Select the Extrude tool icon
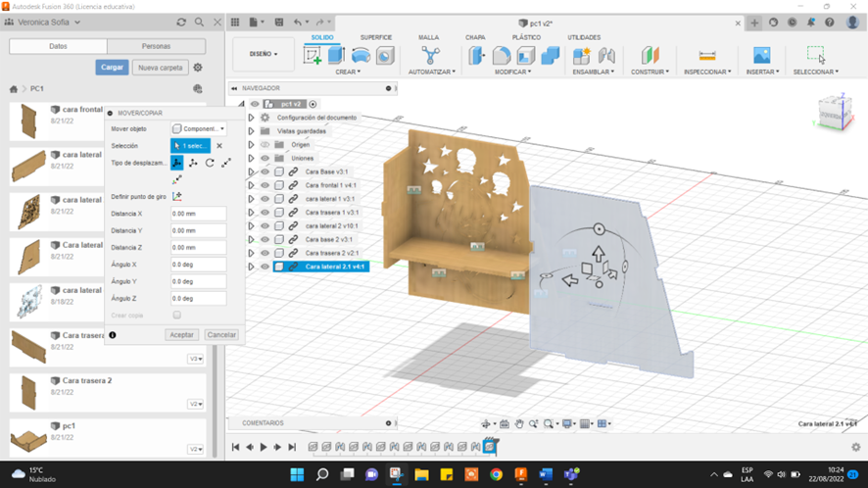Screen dimensions: 868x488 point(337,56)
